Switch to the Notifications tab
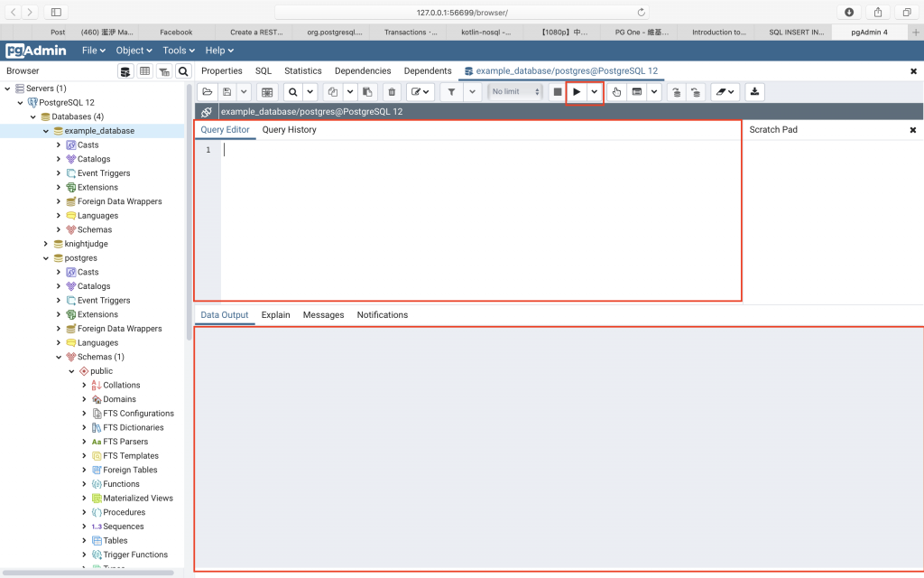Viewport: 924px width, 578px height. pyautogui.click(x=383, y=315)
